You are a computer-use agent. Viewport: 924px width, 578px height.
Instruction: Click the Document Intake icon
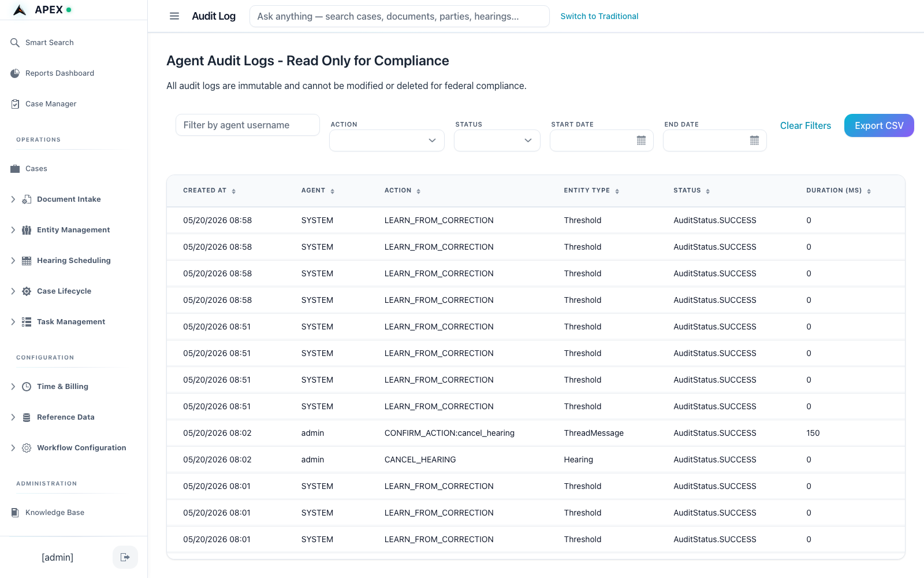tap(27, 199)
